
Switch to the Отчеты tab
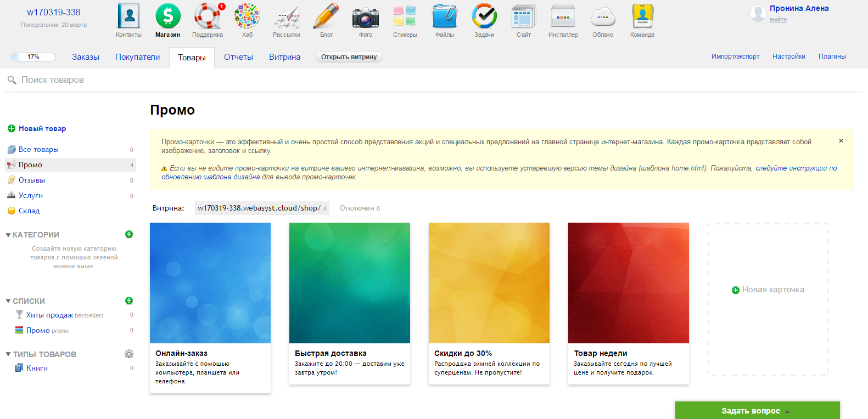coord(238,57)
